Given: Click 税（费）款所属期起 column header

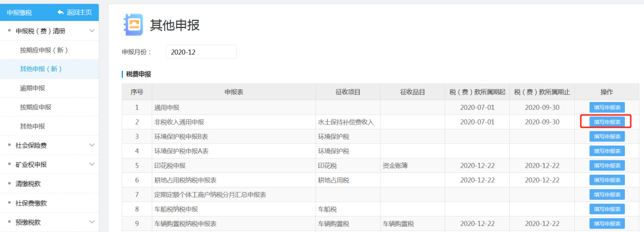Looking at the screenshot, I should click(x=477, y=92).
